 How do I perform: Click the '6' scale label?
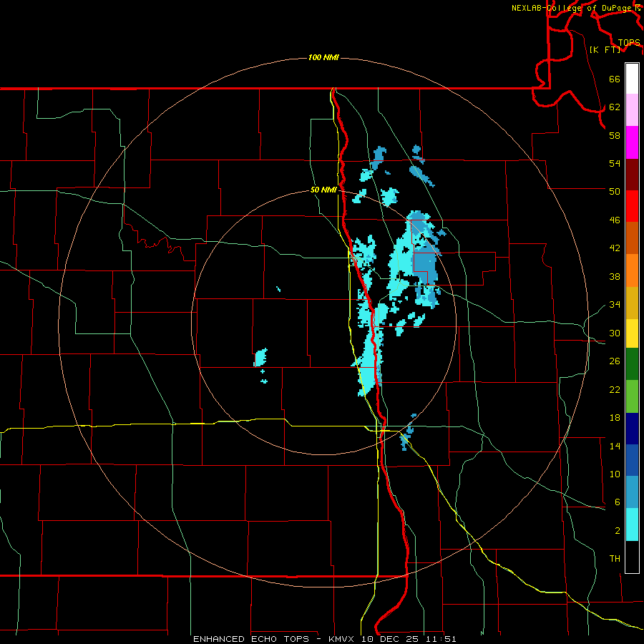click(x=617, y=502)
